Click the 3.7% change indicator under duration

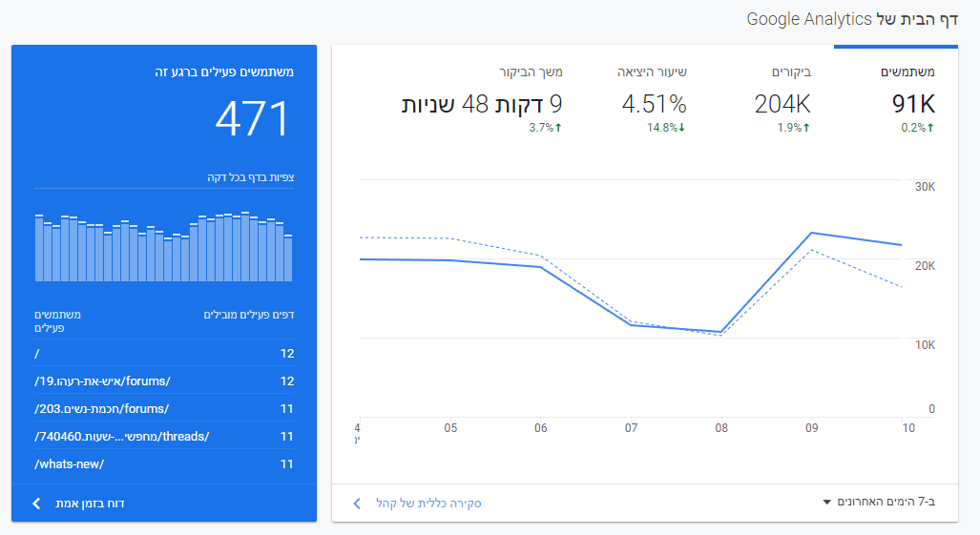click(545, 128)
